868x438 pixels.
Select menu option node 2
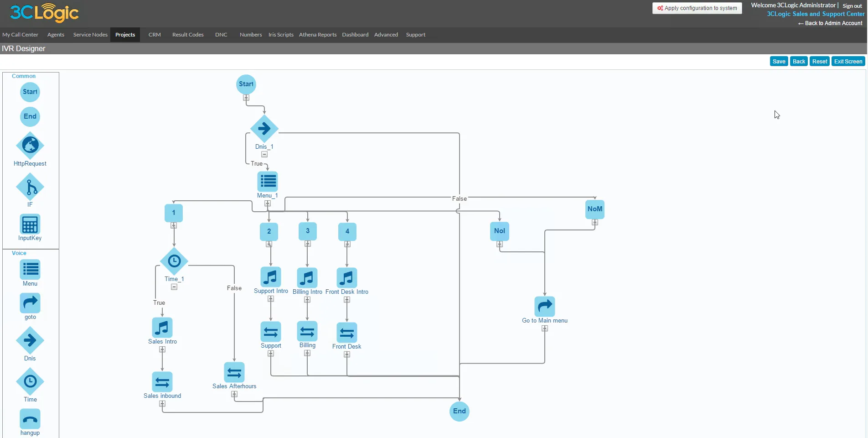coord(269,231)
